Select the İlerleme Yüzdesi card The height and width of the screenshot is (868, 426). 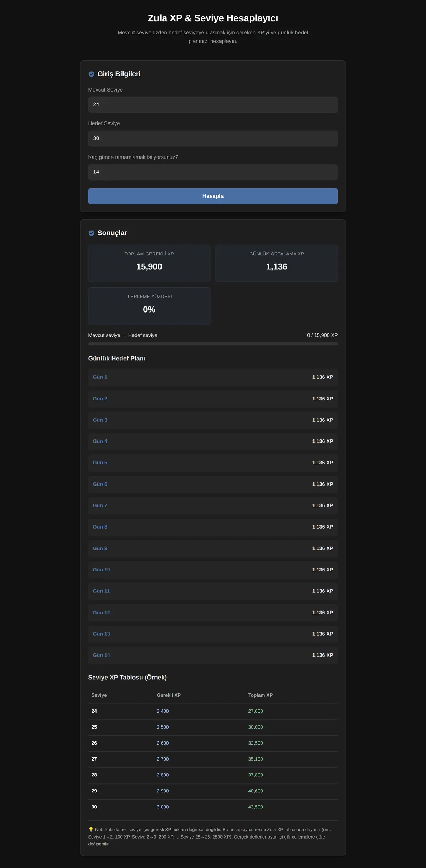tap(149, 306)
